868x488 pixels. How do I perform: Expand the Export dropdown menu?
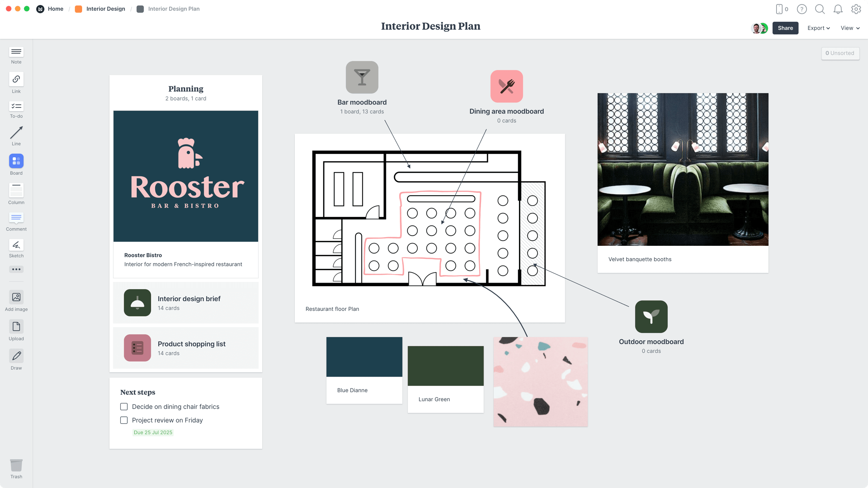point(818,28)
